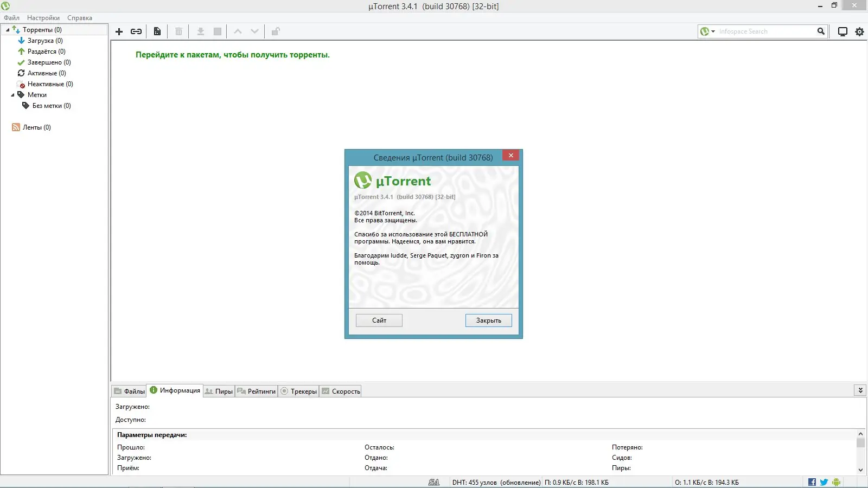Maximize the µTorrent window

coord(834,5)
